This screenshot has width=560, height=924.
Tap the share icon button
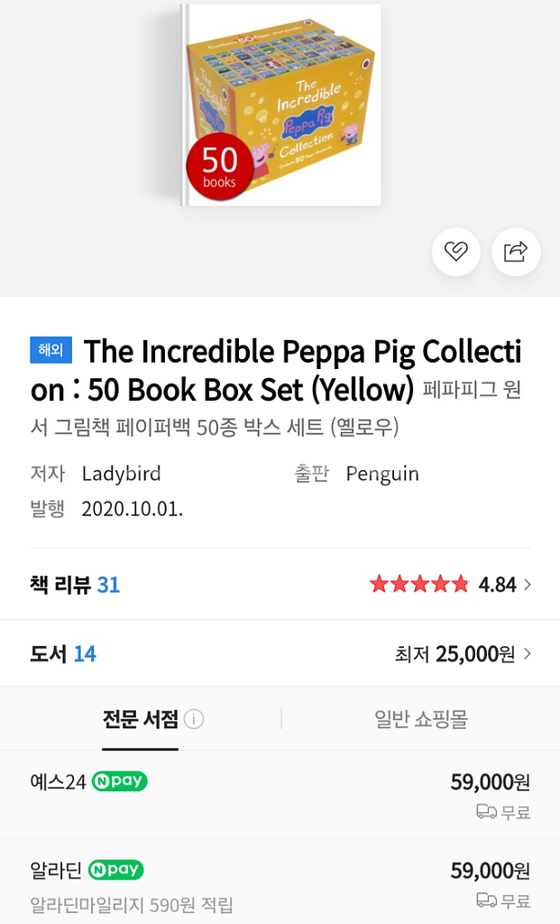coord(516,252)
